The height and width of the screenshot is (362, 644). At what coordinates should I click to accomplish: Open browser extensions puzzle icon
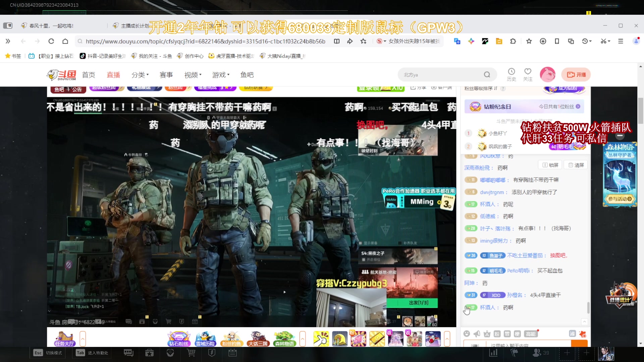click(513, 41)
